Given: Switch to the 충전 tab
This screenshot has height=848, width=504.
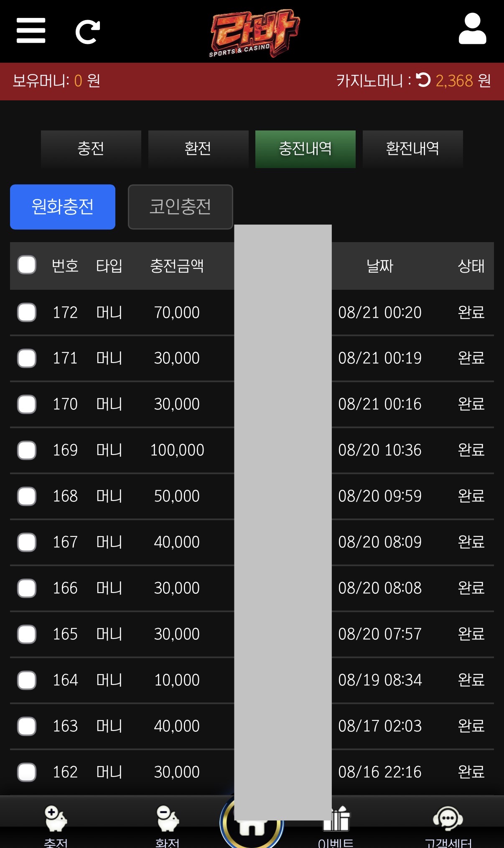Looking at the screenshot, I should 91,149.
